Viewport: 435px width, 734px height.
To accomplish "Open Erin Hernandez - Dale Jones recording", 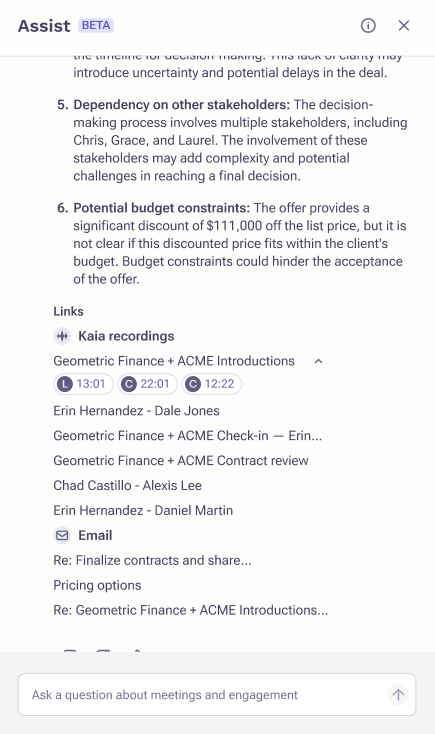I will pos(136,411).
